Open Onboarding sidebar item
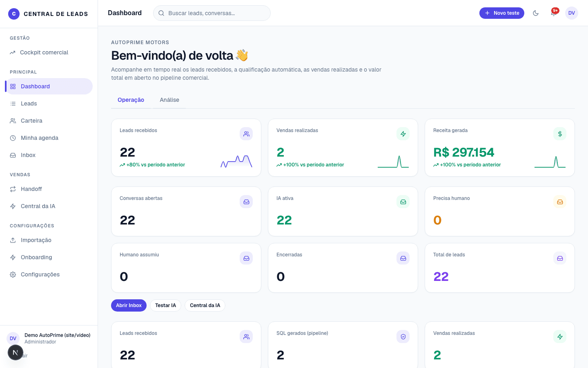Viewport: 588px width, 368px height. (x=49, y=257)
